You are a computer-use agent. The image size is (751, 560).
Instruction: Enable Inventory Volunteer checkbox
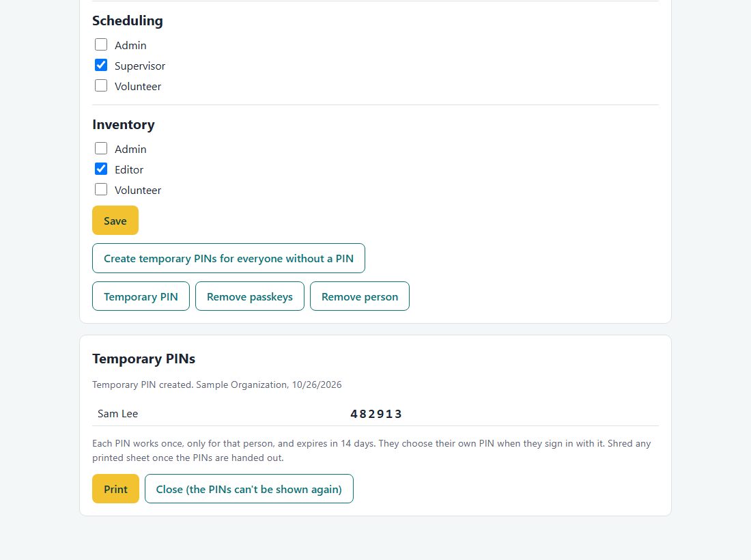pos(101,190)
